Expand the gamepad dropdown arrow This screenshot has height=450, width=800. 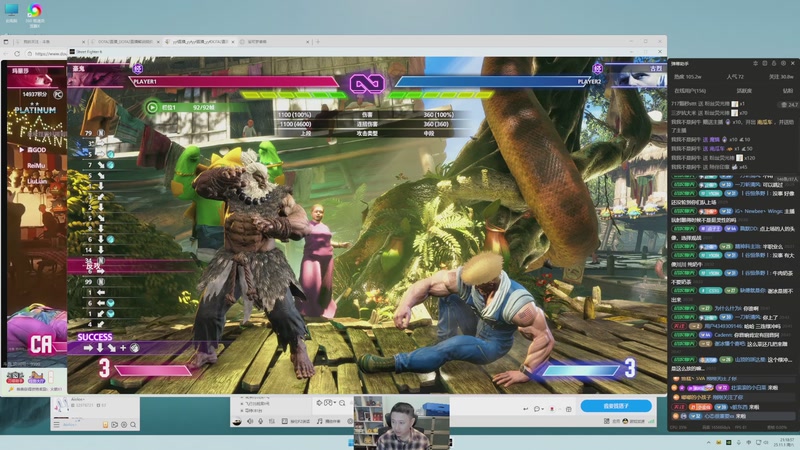click(x=335, y=403)
